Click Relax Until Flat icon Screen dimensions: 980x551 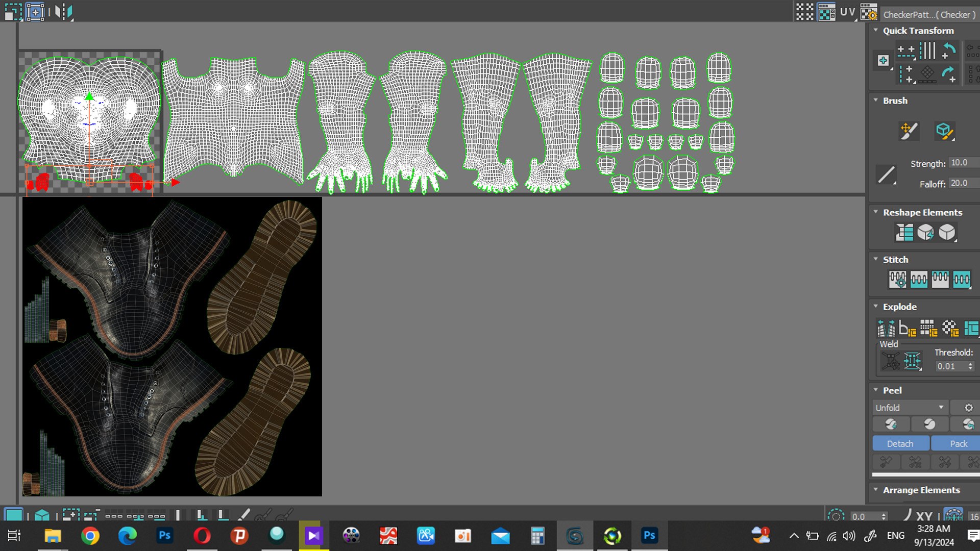(925, 232)
